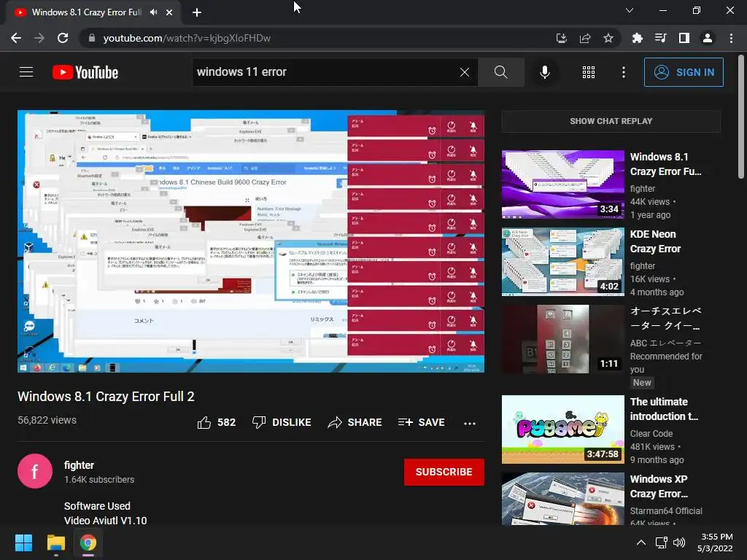Screen dimensions: 747x560
Task: Open the YouTube guide hamburger menu
Action: point(26,72)
